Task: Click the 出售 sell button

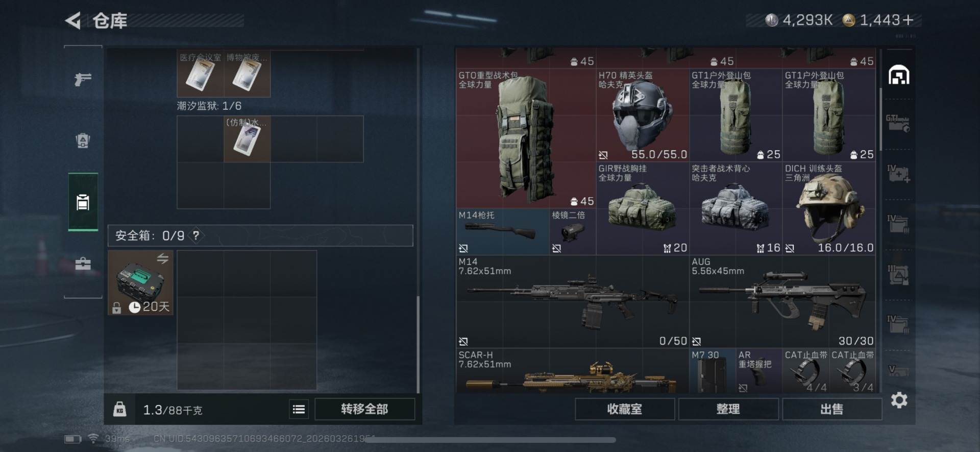Action: (832, 409)
